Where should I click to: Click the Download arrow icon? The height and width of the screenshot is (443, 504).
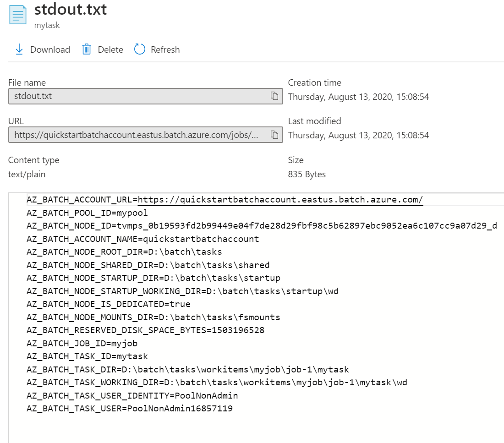tap(19, 49)
